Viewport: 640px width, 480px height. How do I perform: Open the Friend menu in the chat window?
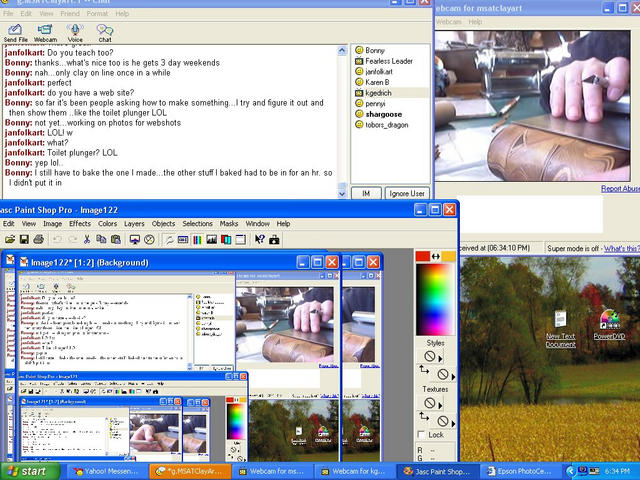click(x=70, y=13)
